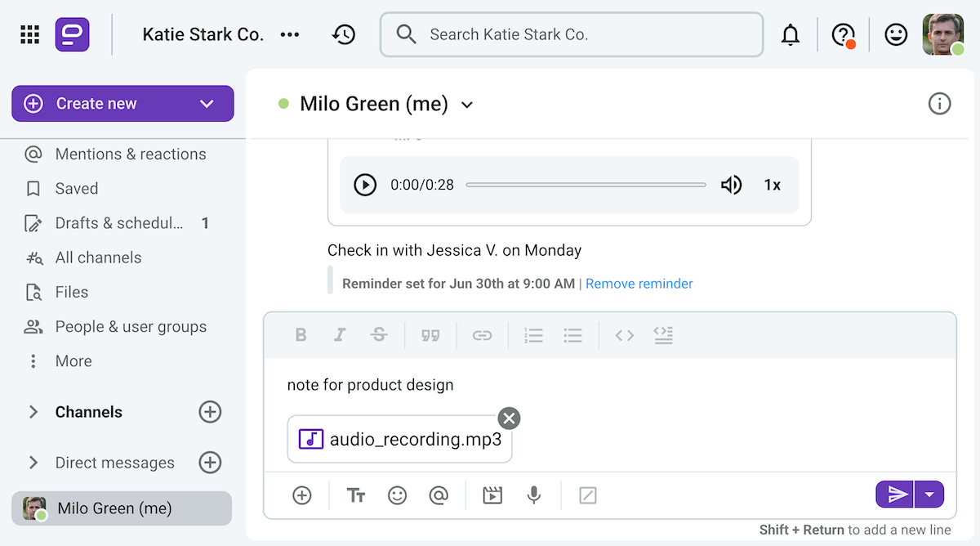Image resolution: width=980 pixels, height=546 pixels.
Task: Add a new channel with plus icon
Action: tap(210, 412)
